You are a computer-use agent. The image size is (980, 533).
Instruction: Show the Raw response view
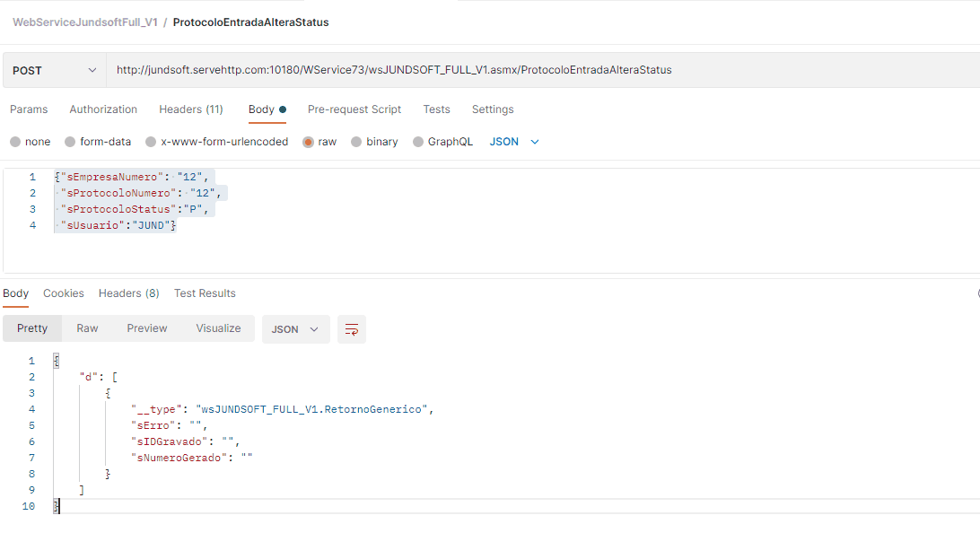coord(87,328)
